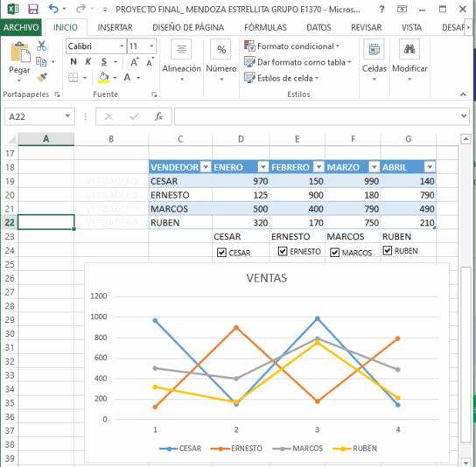Click the insert function fx icon
Screen dimensions: 476x467
tap(158, 116)
